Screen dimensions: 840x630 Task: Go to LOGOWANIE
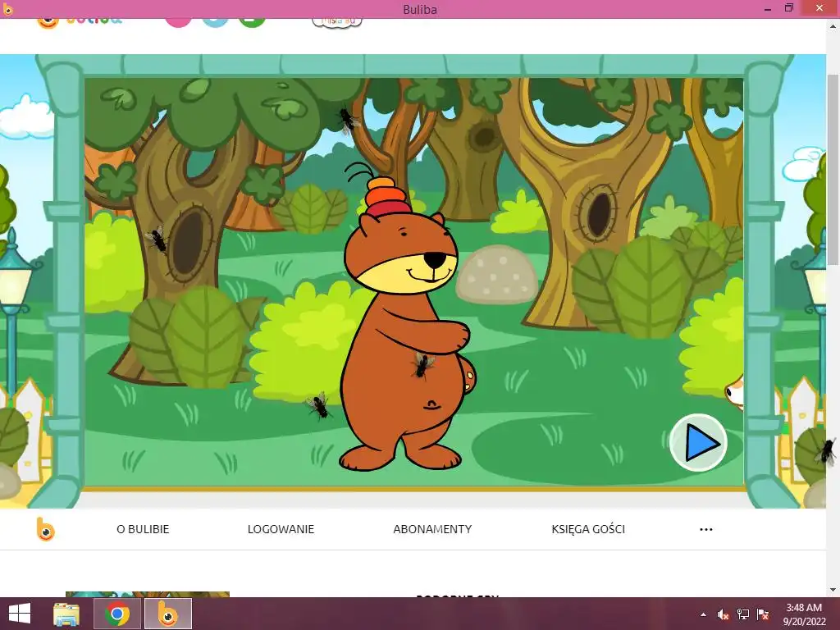point(281,529)
